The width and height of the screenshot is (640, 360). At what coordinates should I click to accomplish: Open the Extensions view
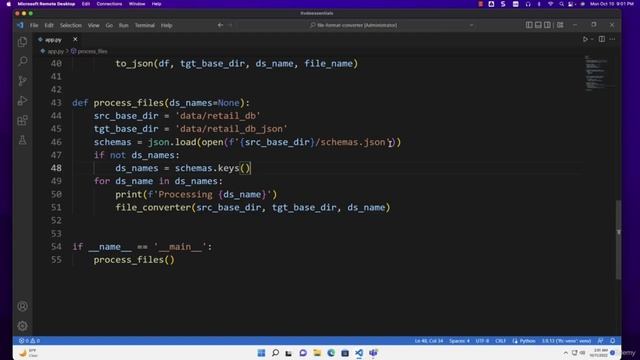[22, 120]
